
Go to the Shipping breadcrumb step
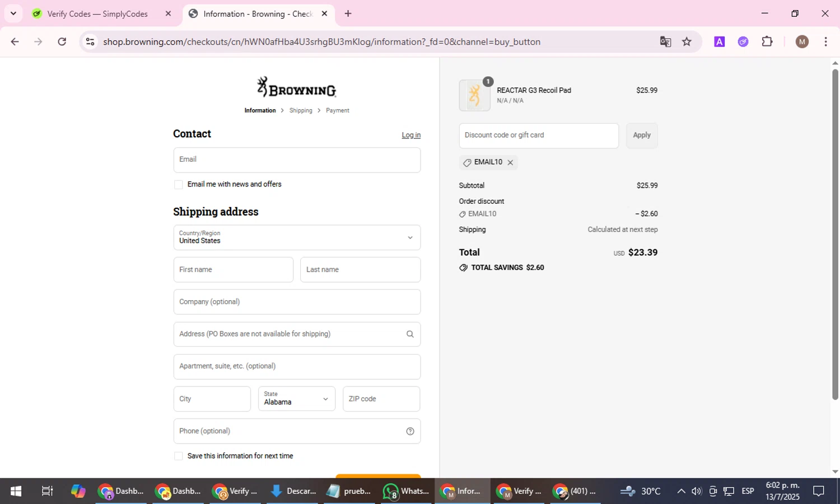[x=301, y=111]
